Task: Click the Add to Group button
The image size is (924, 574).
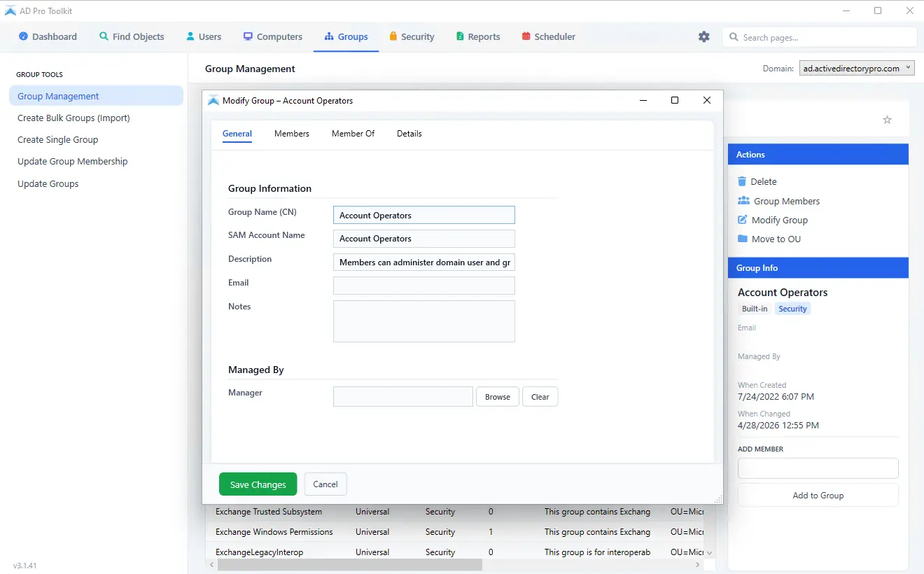Action: coord(818,495)
